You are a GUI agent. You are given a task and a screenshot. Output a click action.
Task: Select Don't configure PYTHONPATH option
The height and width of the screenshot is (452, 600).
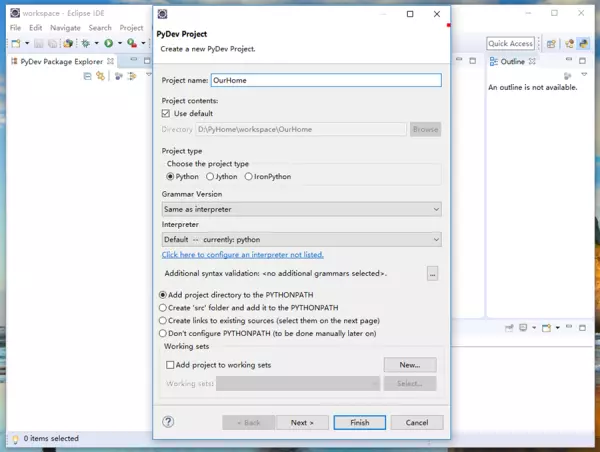point(163,333)
